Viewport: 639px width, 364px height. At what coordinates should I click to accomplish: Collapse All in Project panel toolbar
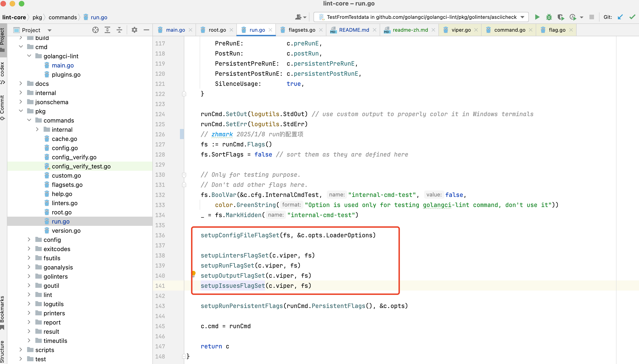pyautogui.click(x=119, y=30)
